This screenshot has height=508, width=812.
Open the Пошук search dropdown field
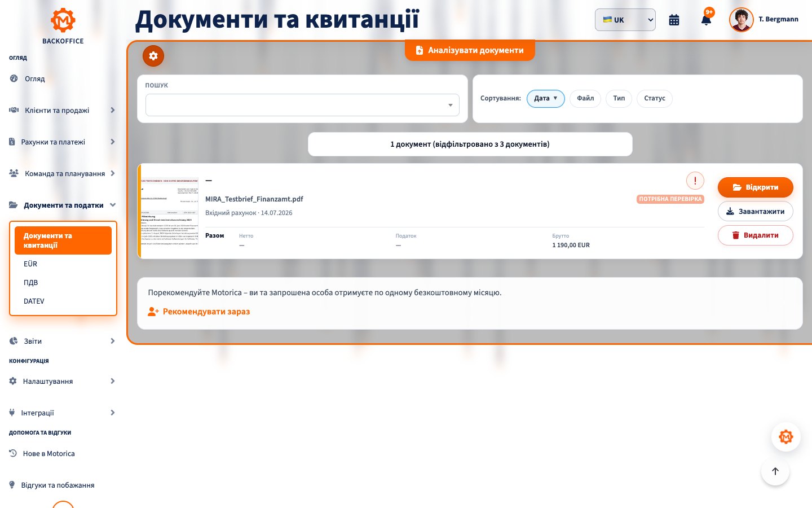click(302, 105)
